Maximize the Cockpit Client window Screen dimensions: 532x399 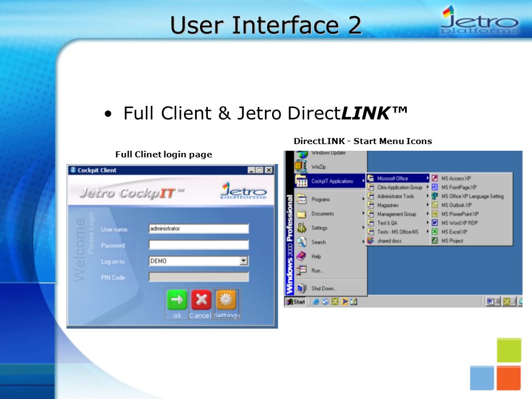(259, 170)
